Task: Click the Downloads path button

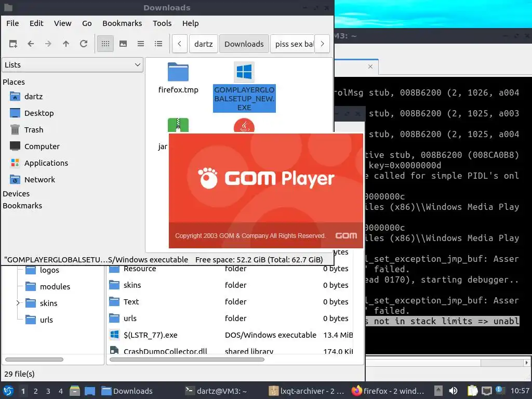Action: pos(244,44)
